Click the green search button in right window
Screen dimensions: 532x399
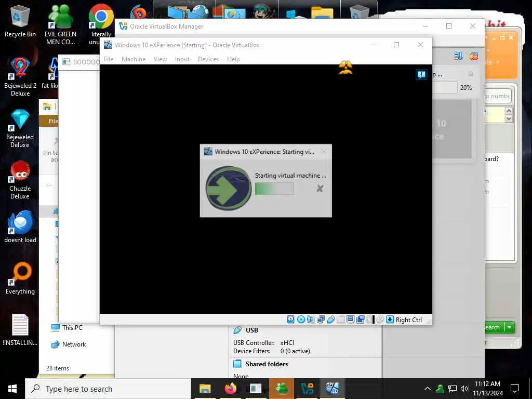pyautogui.click(x=495, y=327)
